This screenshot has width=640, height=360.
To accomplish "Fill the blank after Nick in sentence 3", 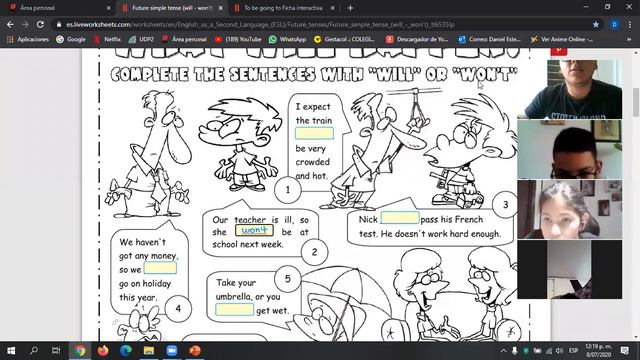I will 400,218.
